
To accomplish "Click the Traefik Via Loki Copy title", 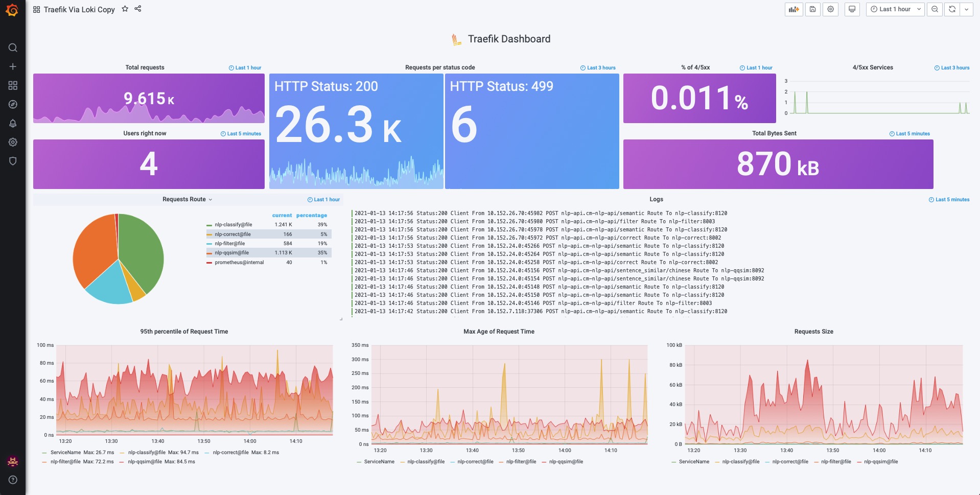I will (x=79, y=9).
